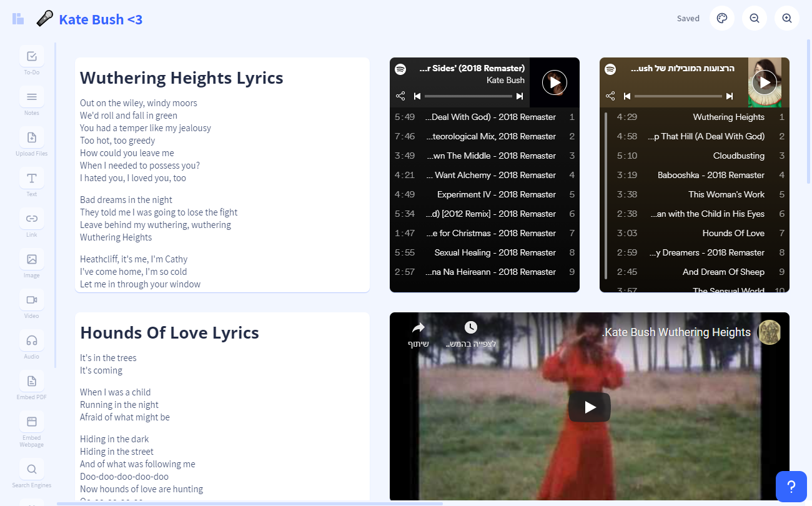The height and width of the screenshot is (506, 812).
Task: Click the "Saved" status text
Action: point(688,18)
